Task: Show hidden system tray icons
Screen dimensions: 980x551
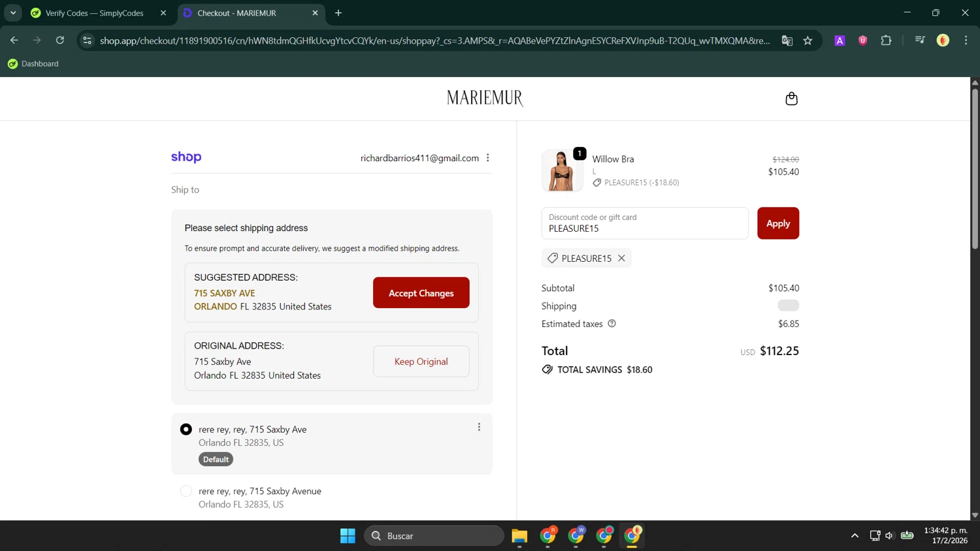Action: click(855, 536)
